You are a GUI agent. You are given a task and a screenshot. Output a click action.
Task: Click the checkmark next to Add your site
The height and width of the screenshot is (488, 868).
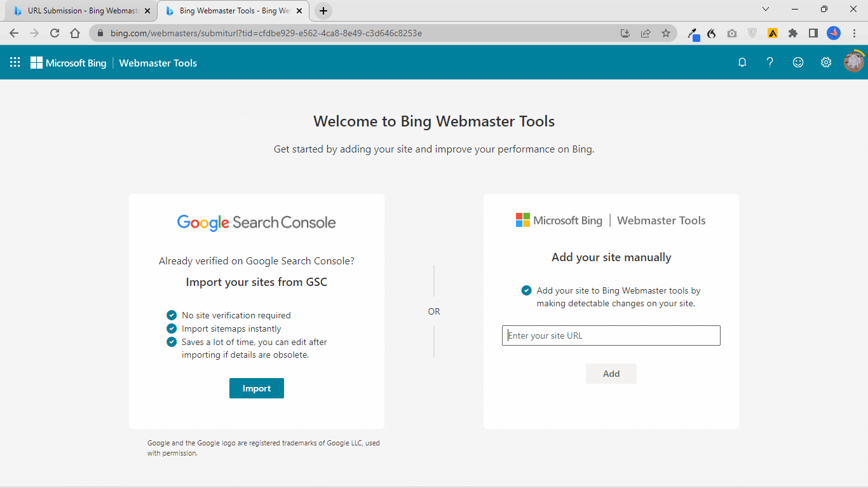coord(526,290)
